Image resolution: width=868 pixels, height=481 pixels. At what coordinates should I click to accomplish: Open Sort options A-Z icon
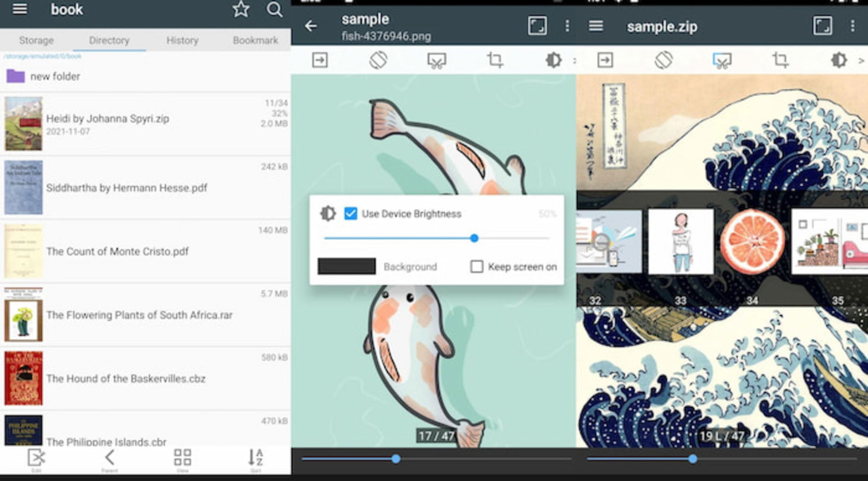pyautogui.click(x=255, y=460)
